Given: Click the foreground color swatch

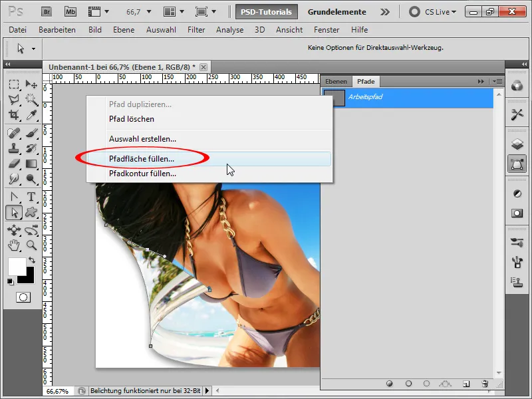Looking at the screenshot, I should (x=16, y=267).
